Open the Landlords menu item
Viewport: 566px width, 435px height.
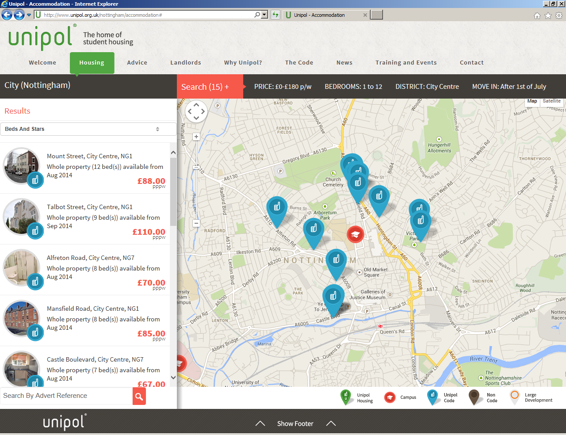(x=186, y=62)
